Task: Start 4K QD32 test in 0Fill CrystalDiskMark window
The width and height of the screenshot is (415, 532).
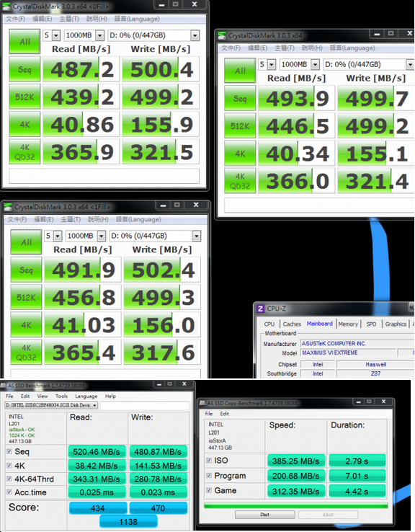Action: [24, 152]
